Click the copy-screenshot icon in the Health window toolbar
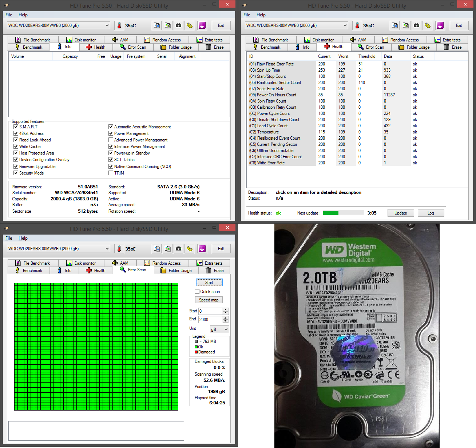The width and height of the screenshot is (476, 448). 405,25
